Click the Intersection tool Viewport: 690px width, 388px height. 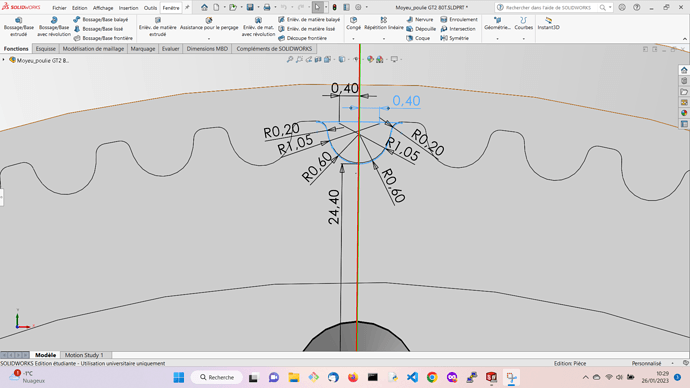coord(458,29)
